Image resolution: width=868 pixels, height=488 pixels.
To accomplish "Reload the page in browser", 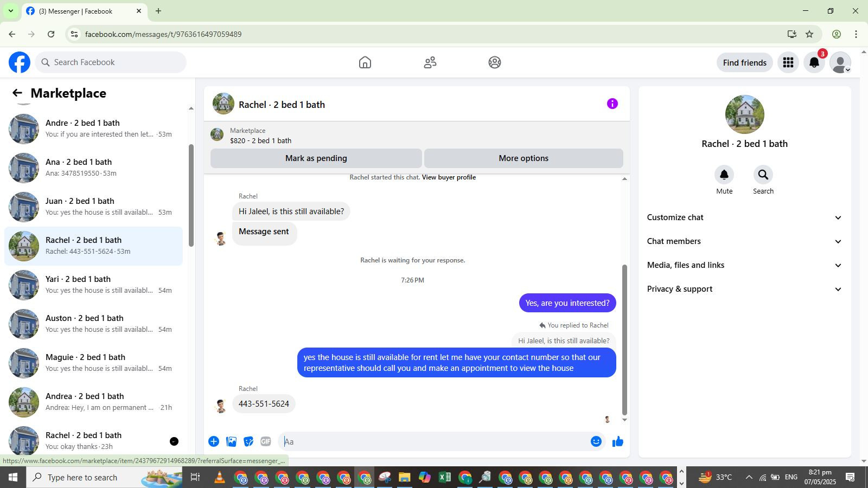I will 51,34.
